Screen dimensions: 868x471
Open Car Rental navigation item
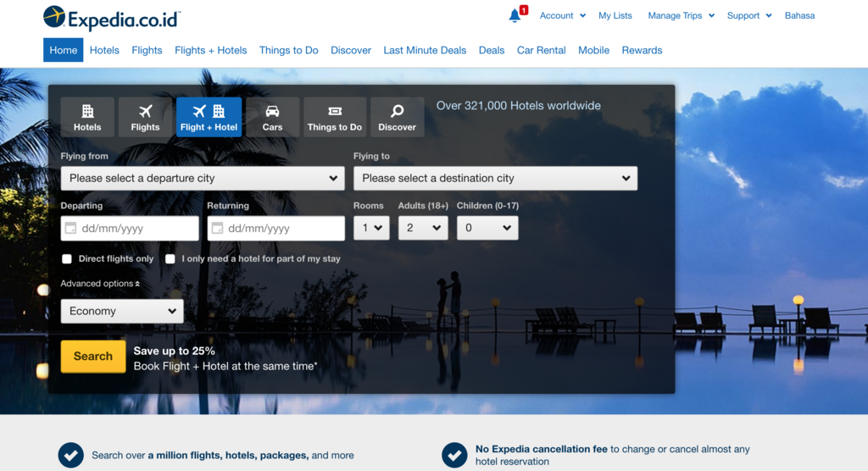(x=541, y=50)
